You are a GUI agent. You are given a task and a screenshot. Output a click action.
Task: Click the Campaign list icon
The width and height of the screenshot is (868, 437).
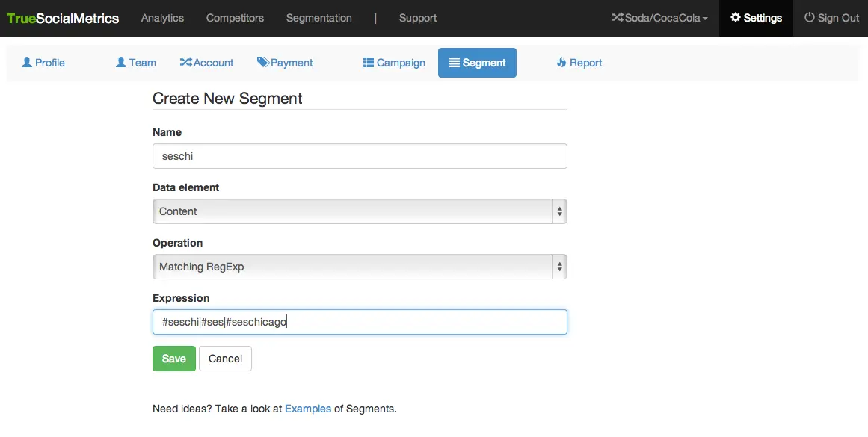click(x=369, y=63)
